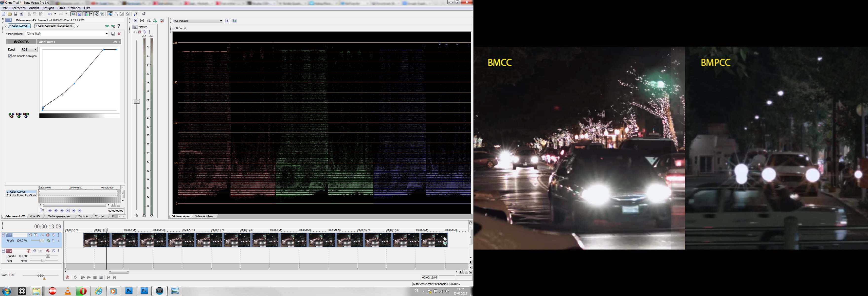Mute video track 1

[x=54, y=235]
